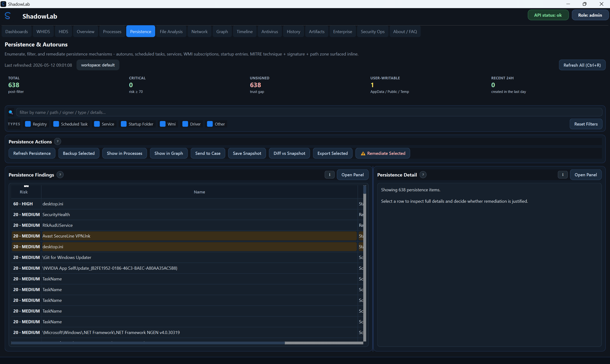Click Backup Selected button
Image resolution: width=610 pixels, height=364 pixels.
(x=79, y=153)
